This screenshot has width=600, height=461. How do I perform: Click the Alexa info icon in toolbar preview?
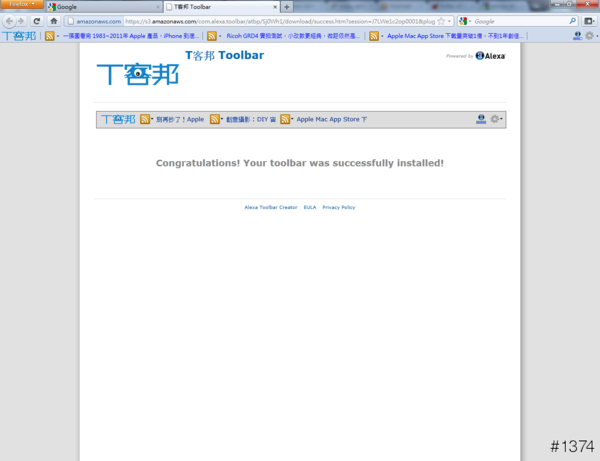pyautogui.click(x=481, y=119)
